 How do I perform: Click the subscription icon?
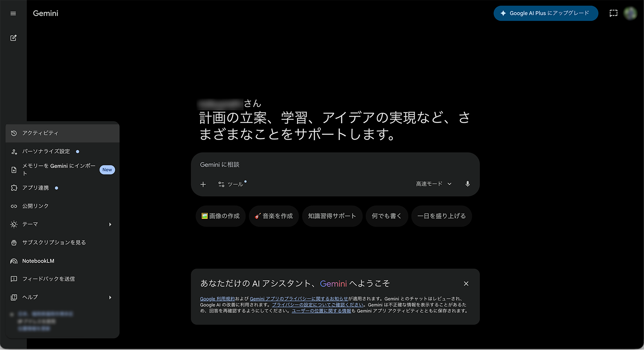[x=14, y=243]
